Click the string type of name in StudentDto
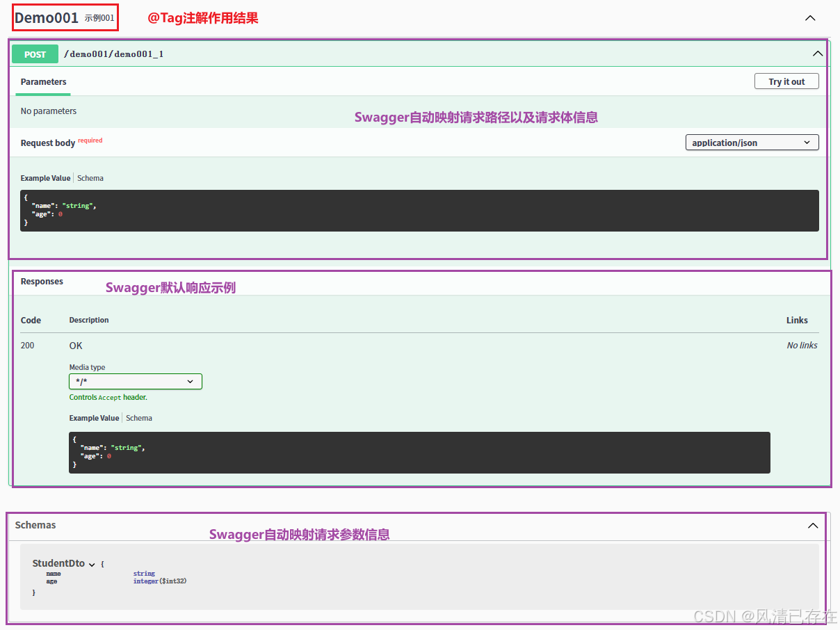This screenshot has width=840, height=630. [x=144, y=574]
